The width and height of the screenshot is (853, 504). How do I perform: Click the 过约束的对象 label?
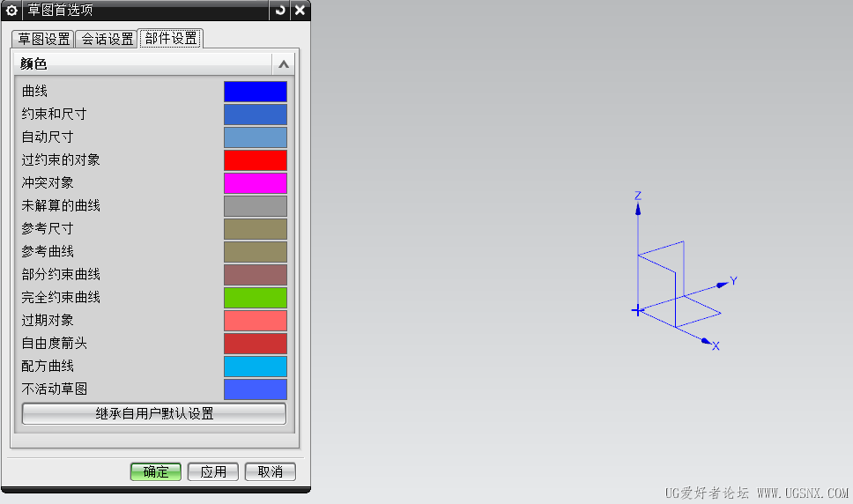(x=61, y=159)
